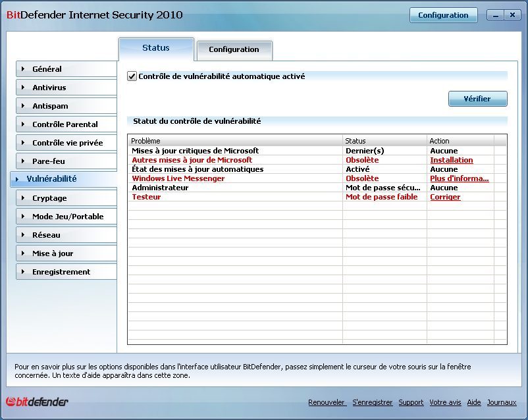528x420 pixels.
Task: Click the Mot de passe sécu... cell
Action: [x=383, y=188]
